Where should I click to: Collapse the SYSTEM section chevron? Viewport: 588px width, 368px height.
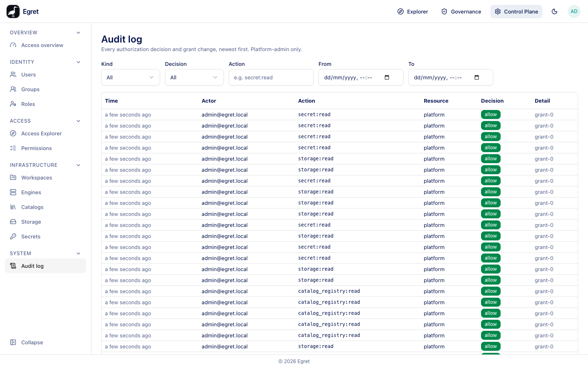78,254
